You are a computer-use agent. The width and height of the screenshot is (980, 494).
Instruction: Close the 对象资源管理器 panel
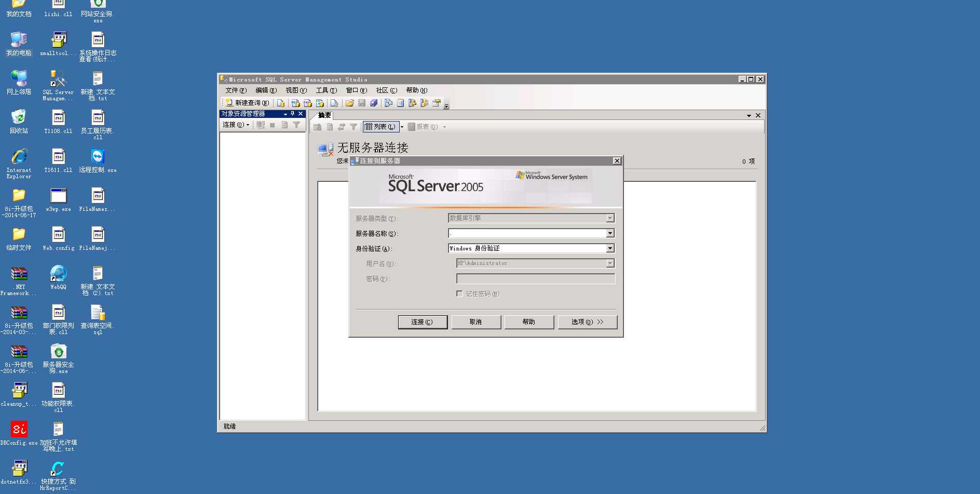[301, 114]
